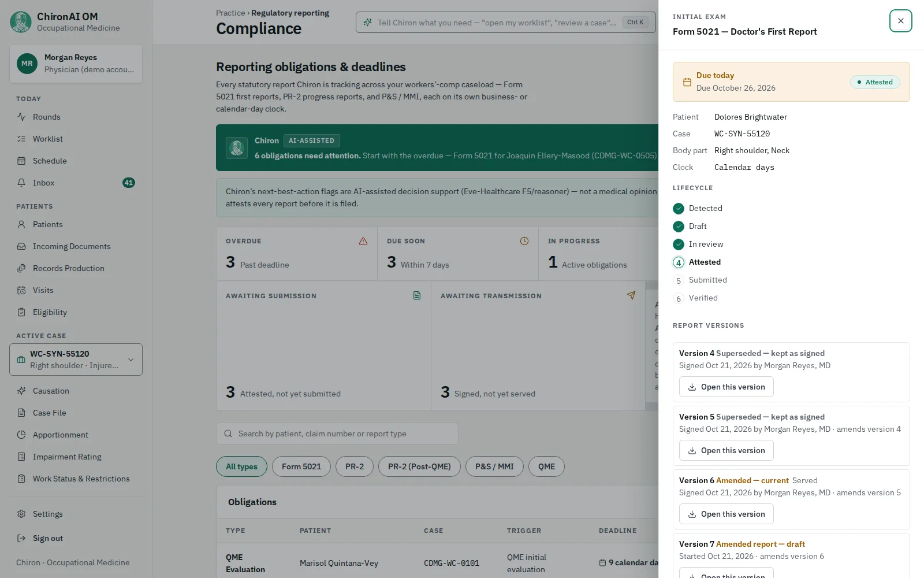Screen dimensions: 924x578
Task: Open Rounds from the sidebar
Action: pyautogui.click(x=76, y=117)
